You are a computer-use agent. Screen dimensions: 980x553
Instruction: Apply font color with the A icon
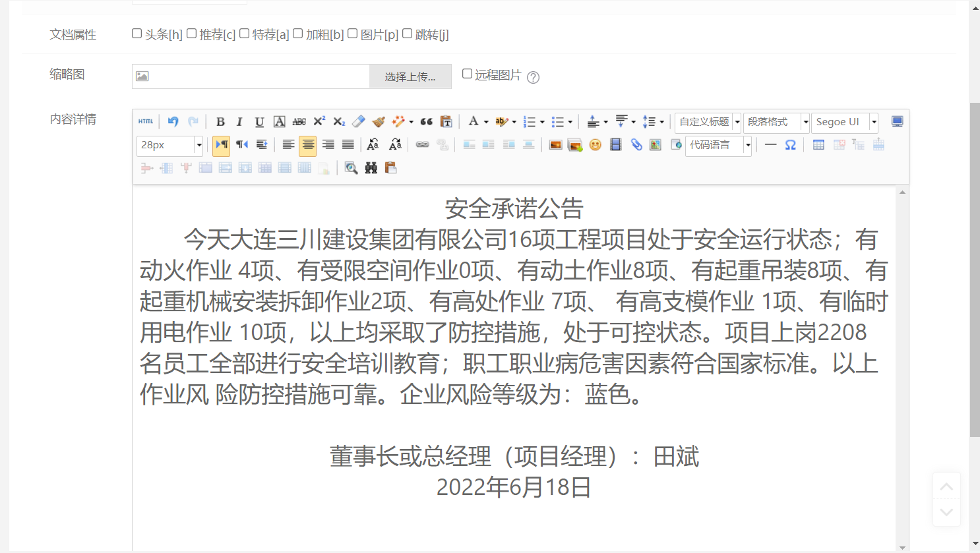pyautogui.click(x=474, y=122)
